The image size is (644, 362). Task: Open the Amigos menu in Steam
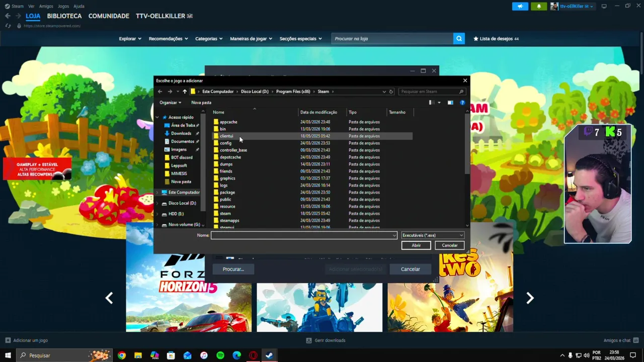point(46,6)
